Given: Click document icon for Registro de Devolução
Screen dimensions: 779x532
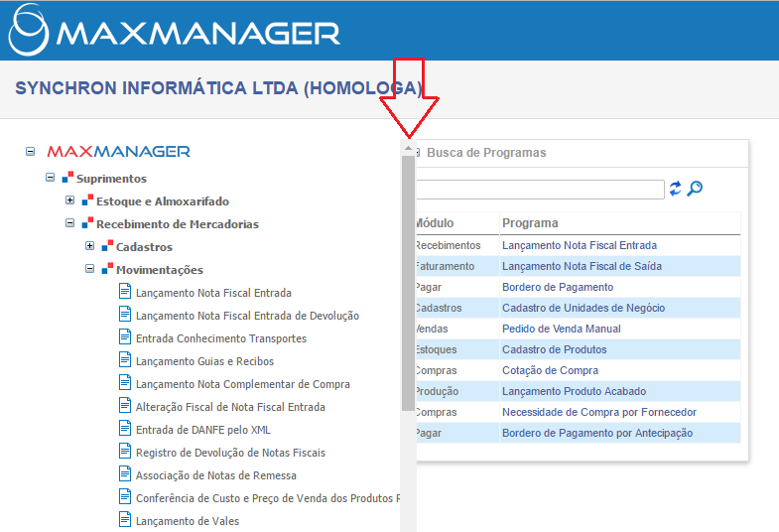Looking at the screenshot, I should pyautogui.click(x=125, y=451).
